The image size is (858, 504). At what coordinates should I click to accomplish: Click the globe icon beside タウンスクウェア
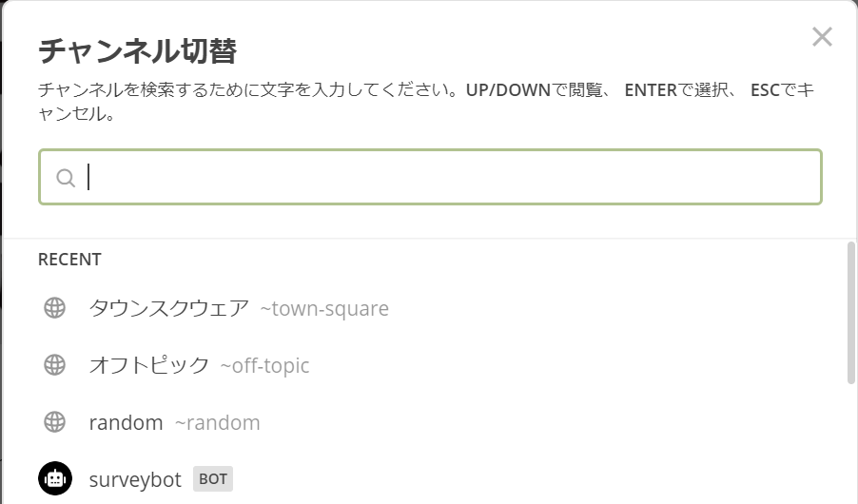pos(55,308)
